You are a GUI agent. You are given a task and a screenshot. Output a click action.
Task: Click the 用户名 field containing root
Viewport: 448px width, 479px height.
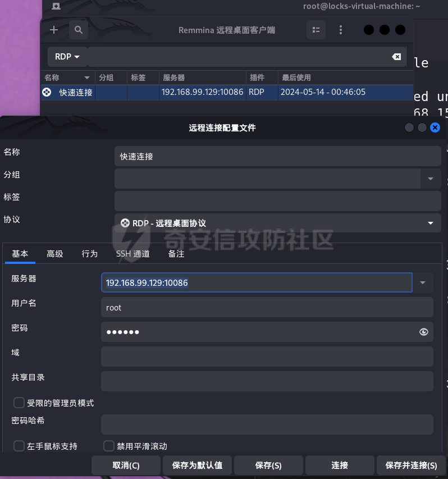[267, 307]
